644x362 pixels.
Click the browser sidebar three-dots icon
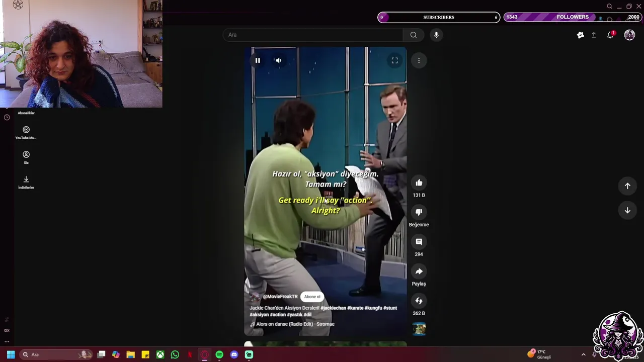pyautogui.click(x=7, y=341)
